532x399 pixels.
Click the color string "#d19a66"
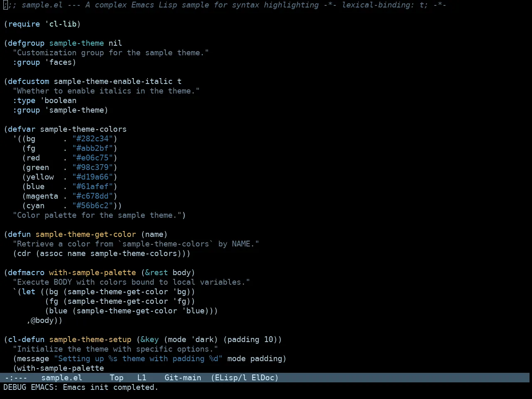[x=93, y=177]
